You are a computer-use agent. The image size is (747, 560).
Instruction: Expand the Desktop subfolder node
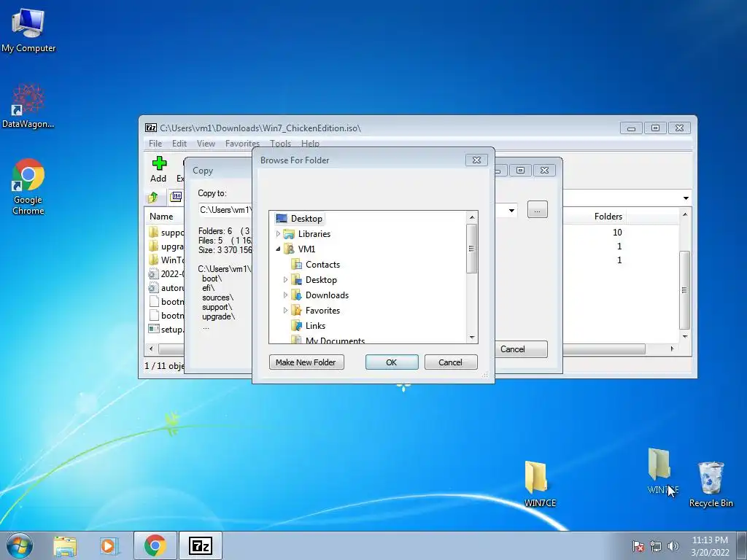pos(285,279)
